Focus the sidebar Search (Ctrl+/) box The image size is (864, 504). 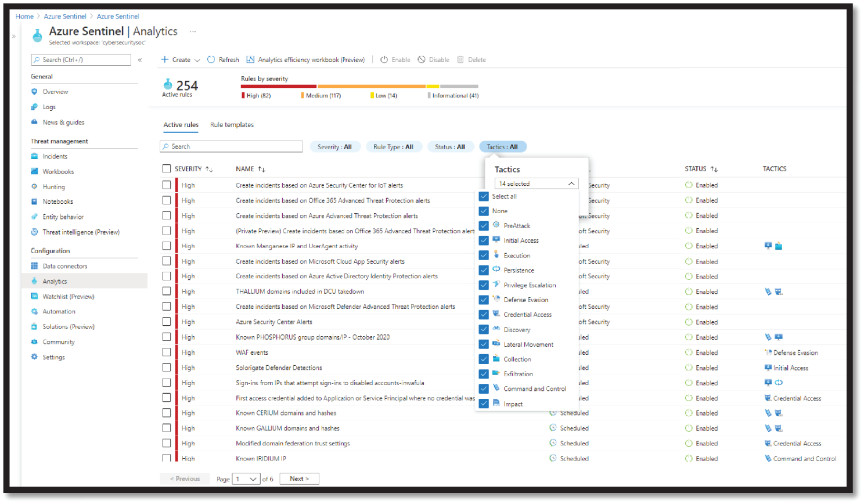[81, 60]
